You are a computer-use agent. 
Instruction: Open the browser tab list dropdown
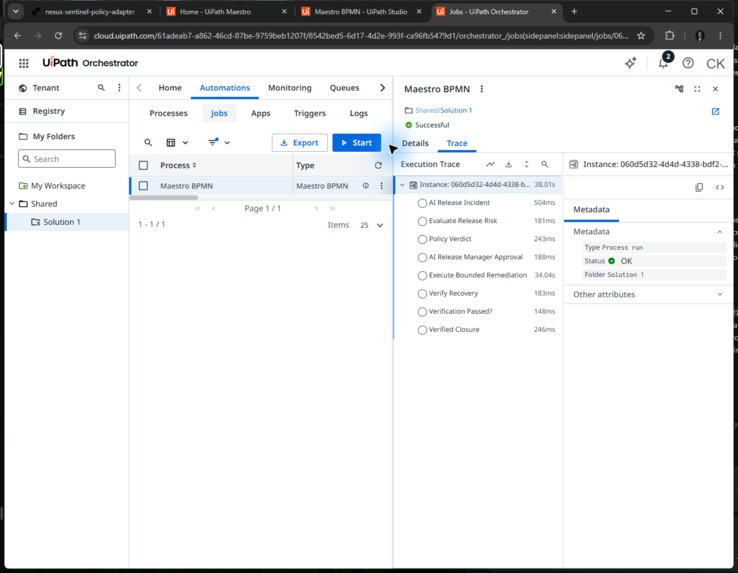coord(16,11)
